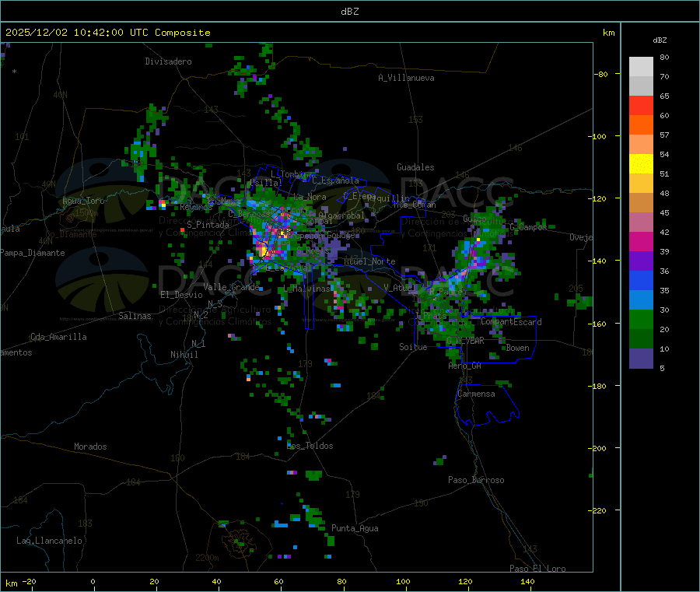Click the dBZ title at top
This screenshot has width=700, height=592.
[349, 11]
